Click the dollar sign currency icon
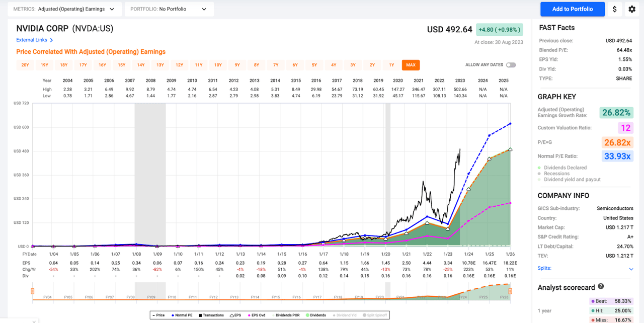 614,9
